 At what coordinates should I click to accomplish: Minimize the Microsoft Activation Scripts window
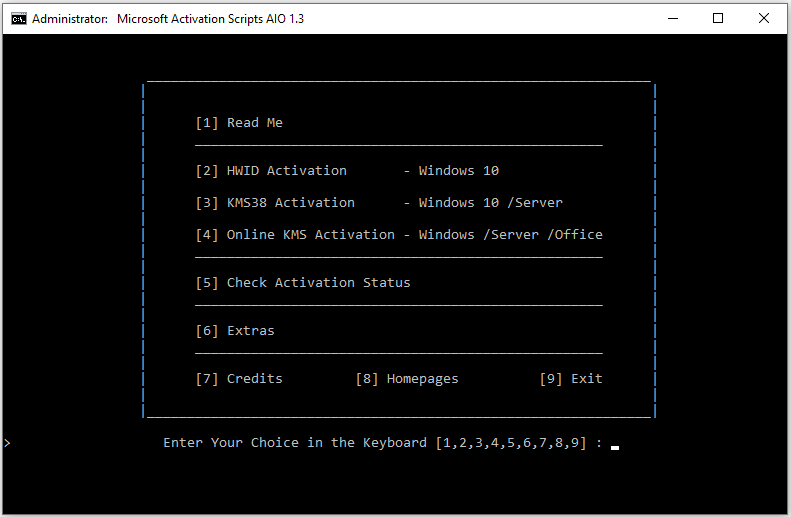click(x=673, y=19)
